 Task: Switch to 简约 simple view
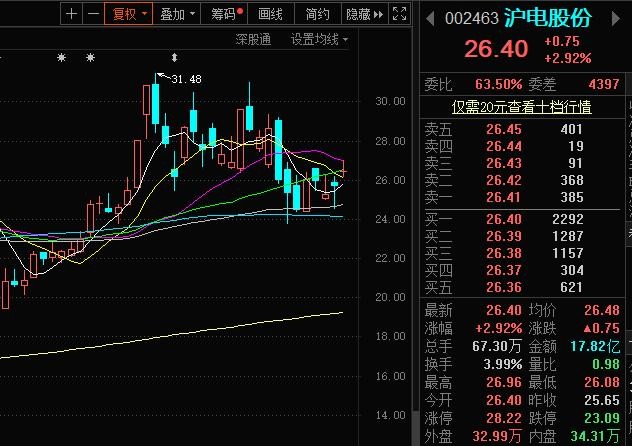pos(317,14)
